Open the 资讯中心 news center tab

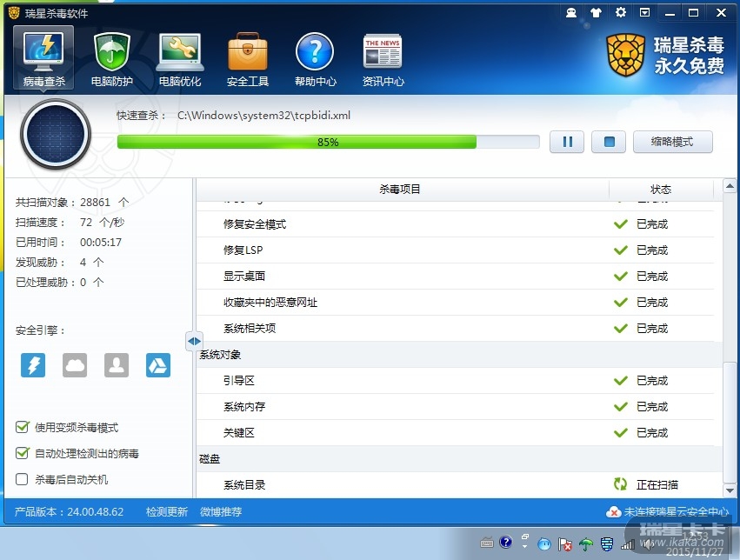pos(383,60)
